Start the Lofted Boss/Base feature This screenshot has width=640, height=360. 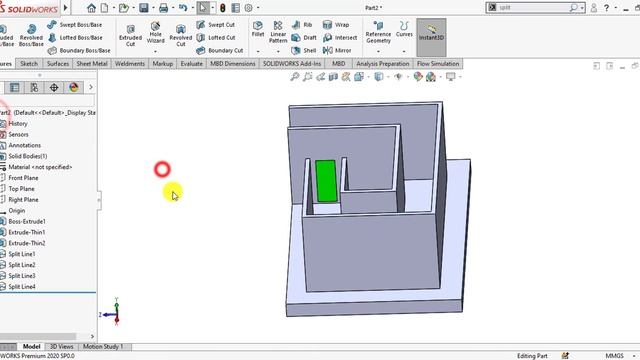76,38
